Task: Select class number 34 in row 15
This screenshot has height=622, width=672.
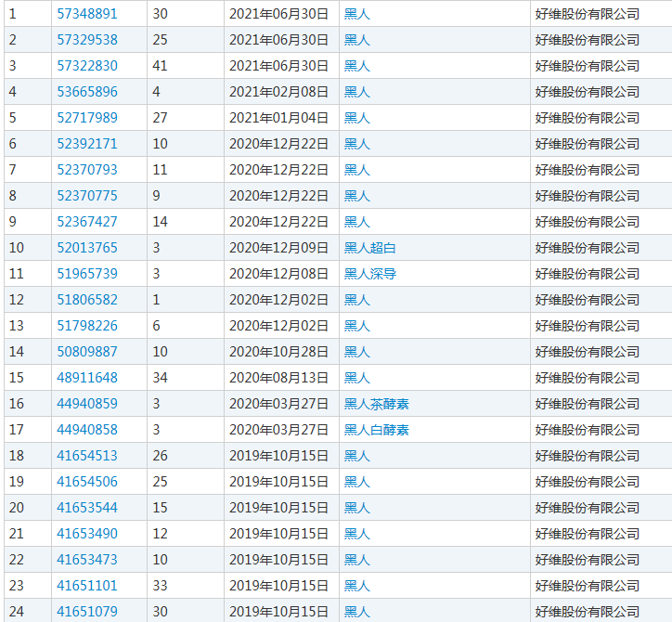Action: pos(160,378)
